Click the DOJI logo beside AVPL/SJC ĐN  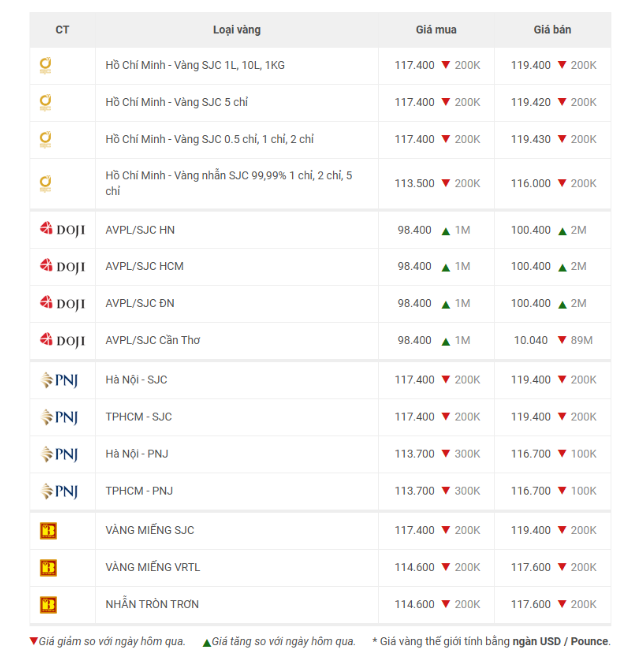[x=62, y=303]
